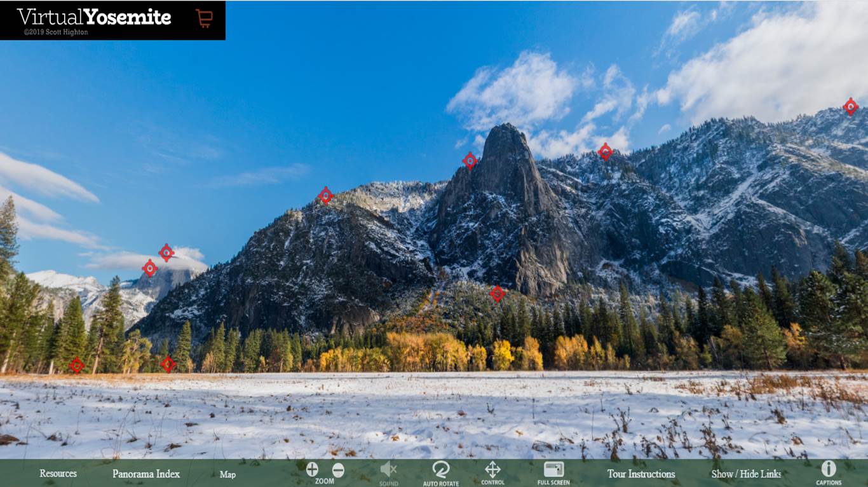Click hotspot left of the tall rock spire

[x=470, y=161]
